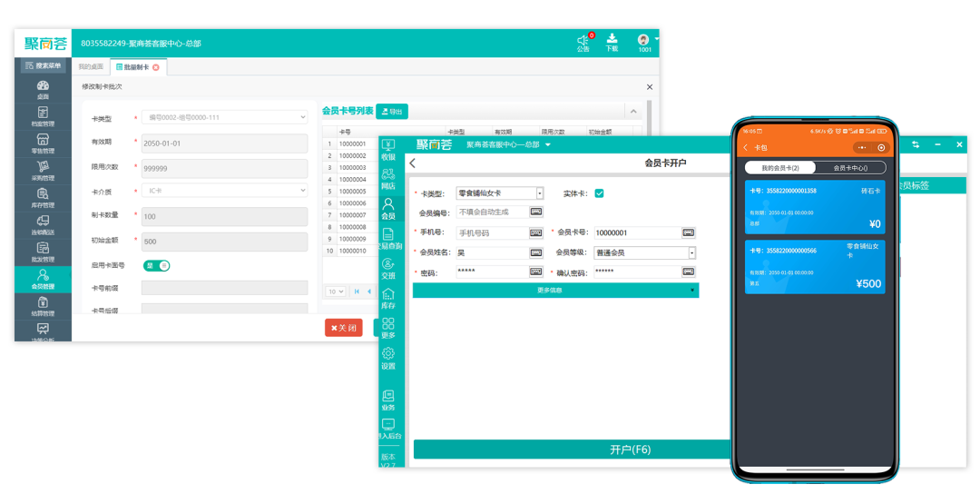Screen dimensions: 980x504
Task: Toggle the 启用卡面号 switch
Action: pos(156,265)
